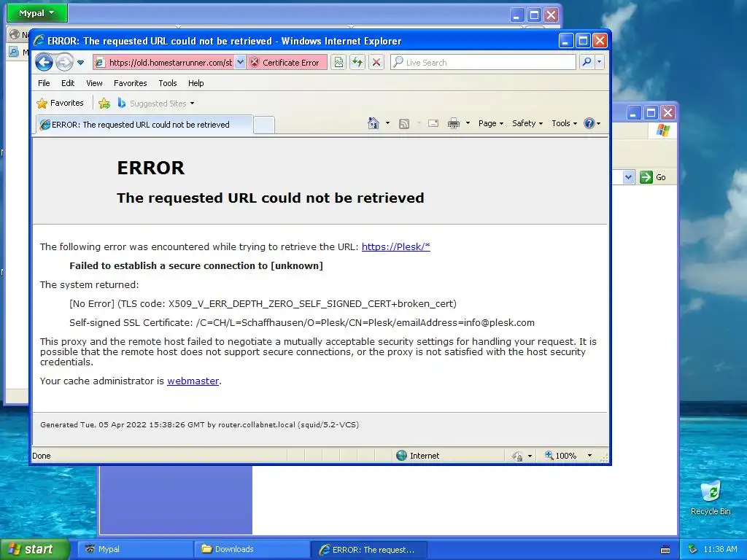Expand the address dropdown in the background window
747x560 pixels.
click(628, 177)
